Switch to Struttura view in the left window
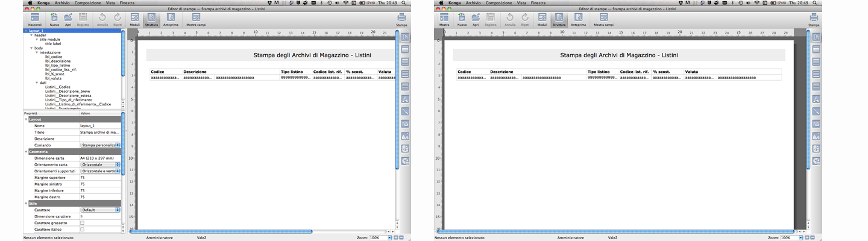Viewport: 868px width, 241px height. pos(151,18)
